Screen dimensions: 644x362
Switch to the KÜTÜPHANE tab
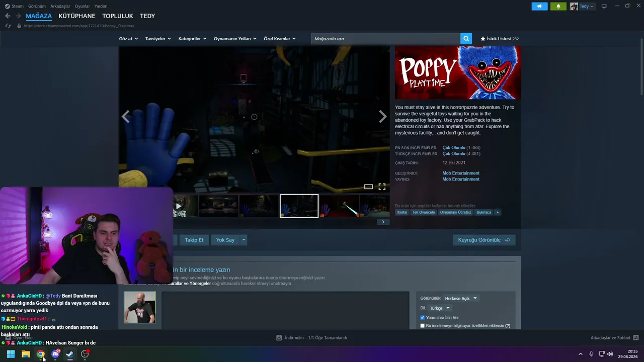click(77, 16)
